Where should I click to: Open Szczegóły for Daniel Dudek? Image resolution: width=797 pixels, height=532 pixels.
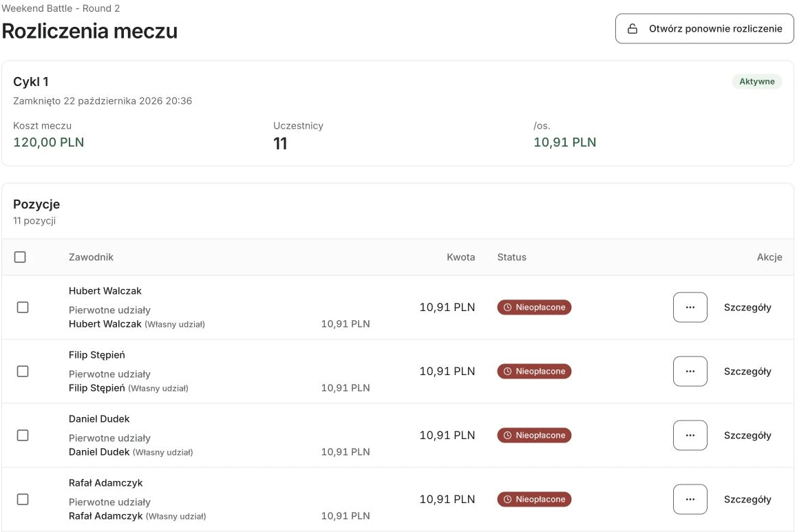[747, 436]
